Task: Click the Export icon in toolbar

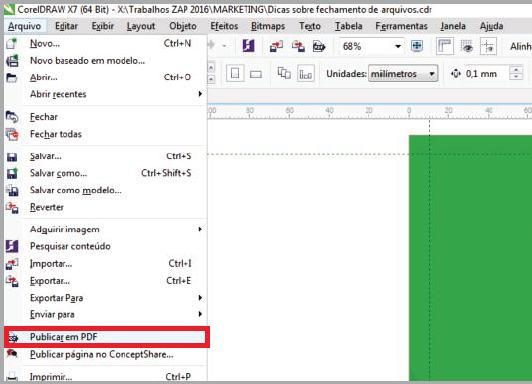Action: (x=298, y=46)
